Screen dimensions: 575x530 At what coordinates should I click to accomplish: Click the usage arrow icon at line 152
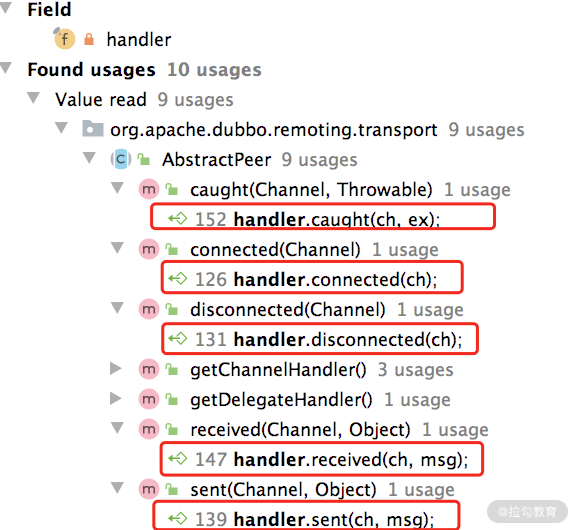pyautogui.click(x=178, y=219)
